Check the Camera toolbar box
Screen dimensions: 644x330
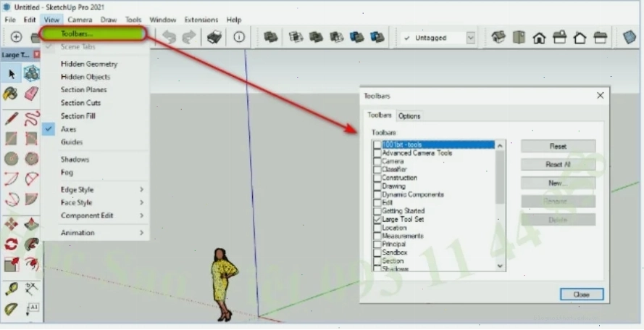(377, 161)
